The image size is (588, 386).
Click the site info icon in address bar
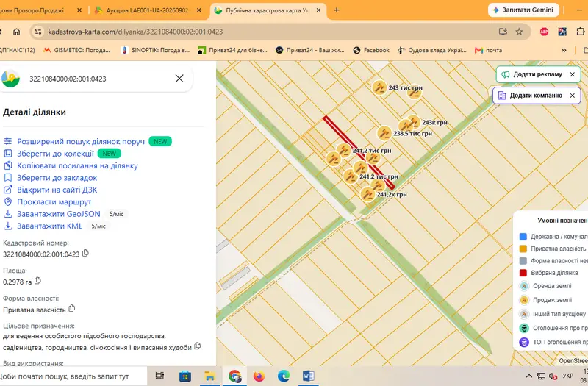pos(38,32)
